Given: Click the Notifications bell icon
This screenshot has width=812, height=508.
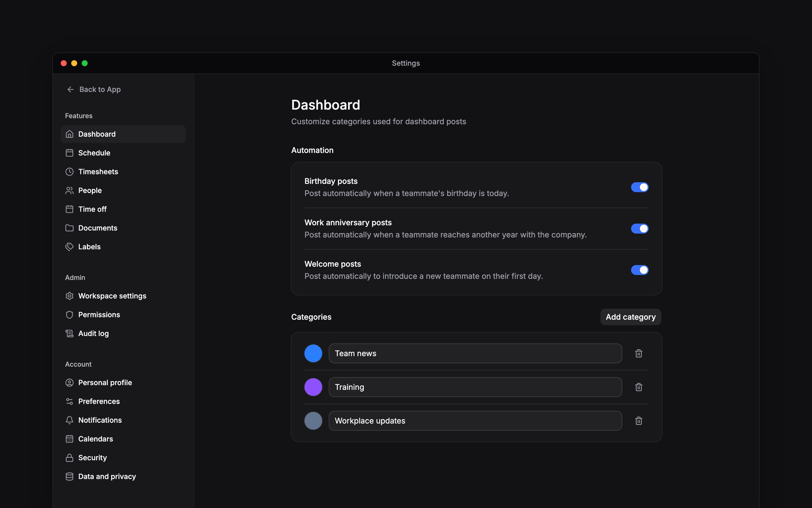Looking at the screenshot, I should 70,420.
